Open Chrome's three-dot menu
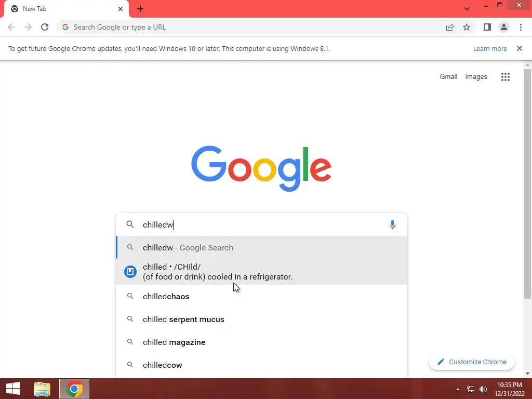This screenshot has height=399, width=532. [x=521, y=27]
